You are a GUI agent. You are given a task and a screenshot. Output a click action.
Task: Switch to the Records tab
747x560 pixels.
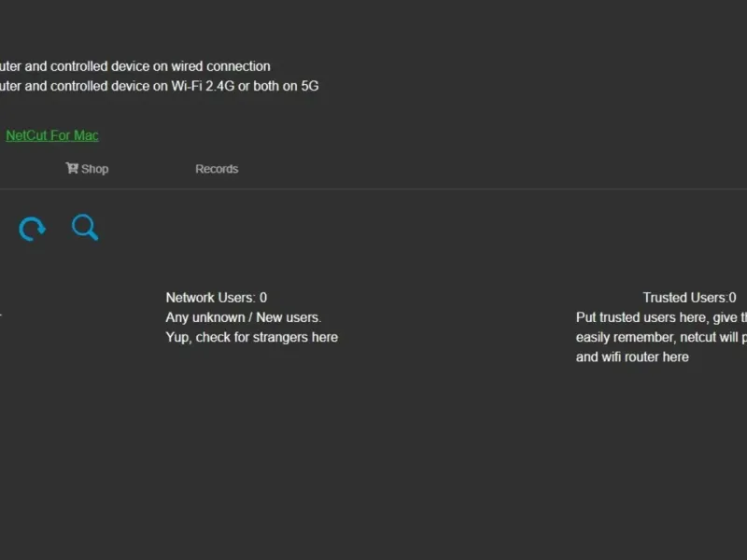click(217, 169)
